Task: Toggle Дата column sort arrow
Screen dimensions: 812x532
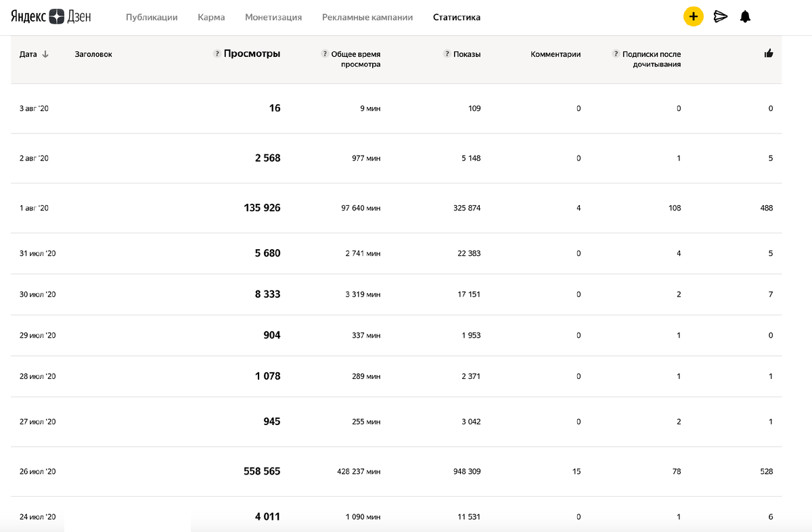Action: [x=45, y=54]
